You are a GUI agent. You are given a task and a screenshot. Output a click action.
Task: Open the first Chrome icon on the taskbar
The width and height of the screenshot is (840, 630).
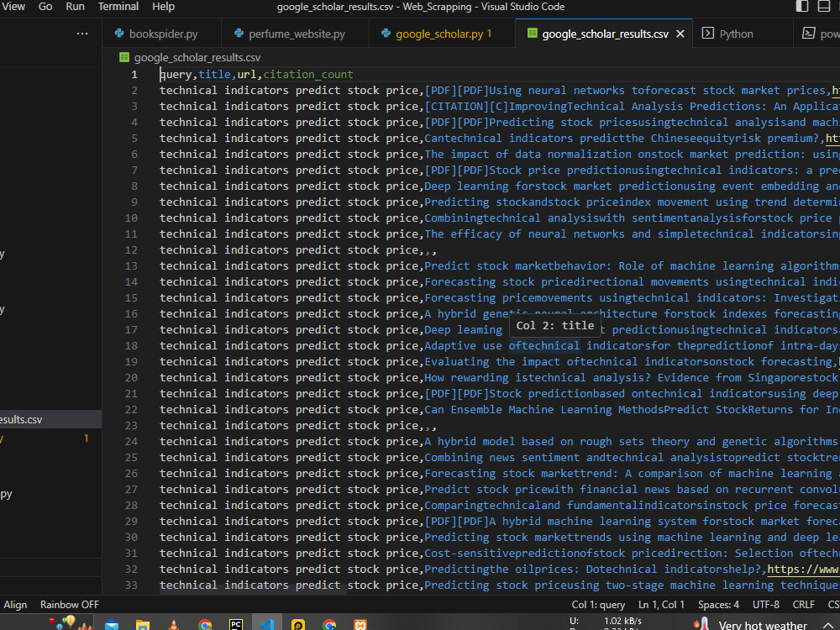coord(205,624)
